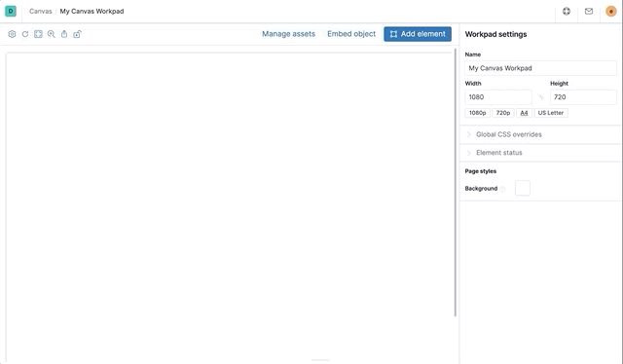Open workpad settings gear icon
The height and width of the screenshot is (364, 623).
click(12, 34)
